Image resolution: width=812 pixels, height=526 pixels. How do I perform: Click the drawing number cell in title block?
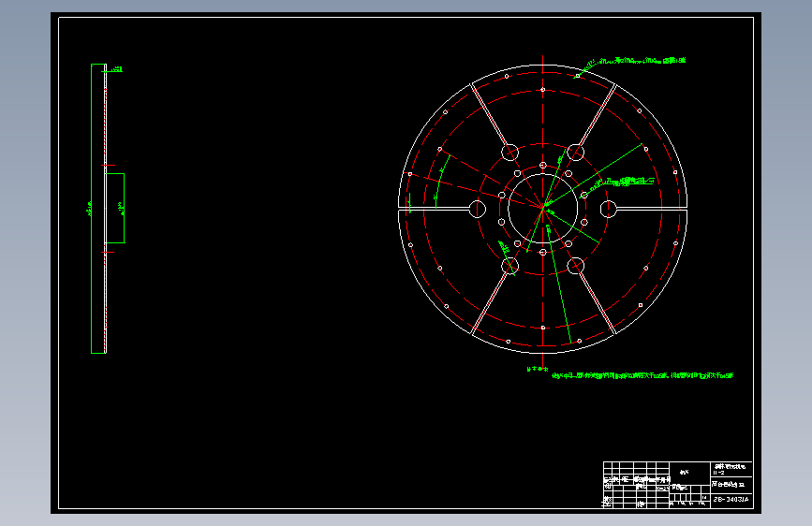(731, 500)
